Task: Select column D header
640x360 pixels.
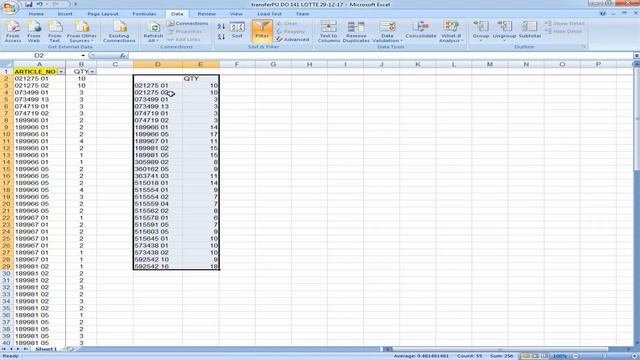Action: [158, 64]
